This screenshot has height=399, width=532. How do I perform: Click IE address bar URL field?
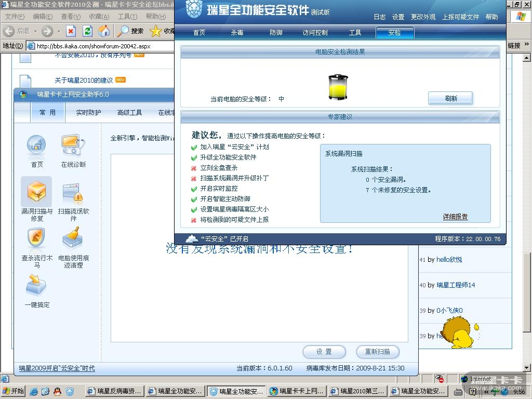(100, 46)
